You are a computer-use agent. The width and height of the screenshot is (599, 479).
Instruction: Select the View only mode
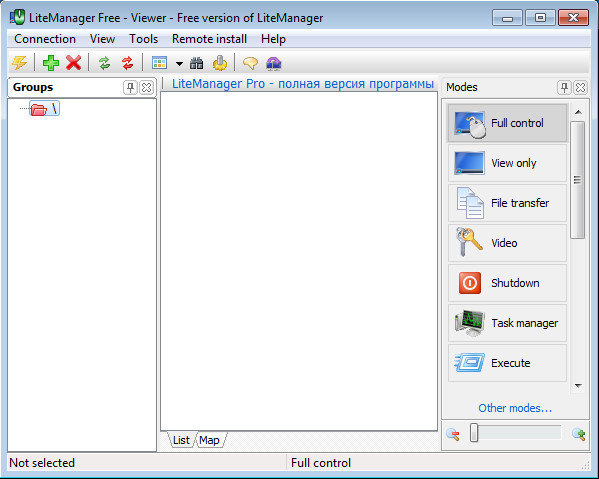point(507,163)
